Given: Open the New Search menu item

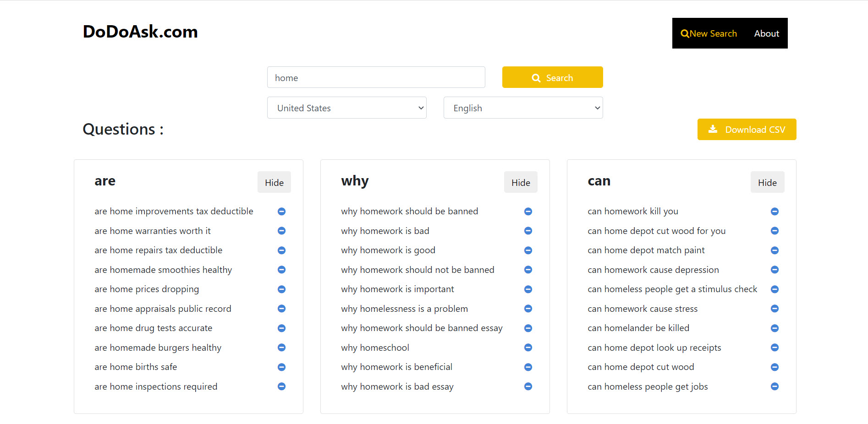Looking at the screenshot, I should pos(709,33).
